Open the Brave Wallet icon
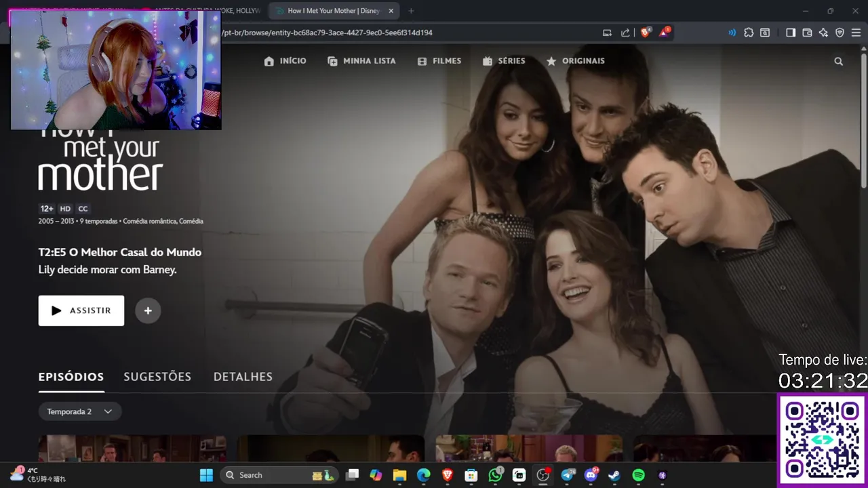 click(x=807, y=33)
